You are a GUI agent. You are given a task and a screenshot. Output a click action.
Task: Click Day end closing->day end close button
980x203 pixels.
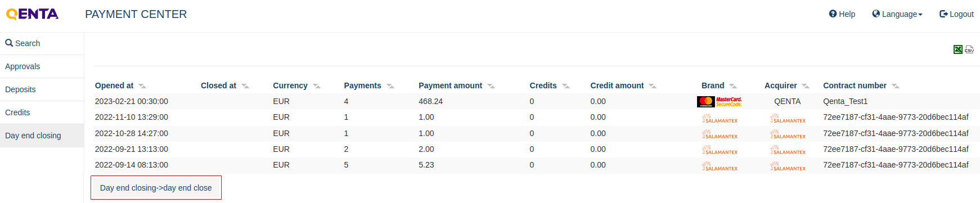click(x=156, y=188)
